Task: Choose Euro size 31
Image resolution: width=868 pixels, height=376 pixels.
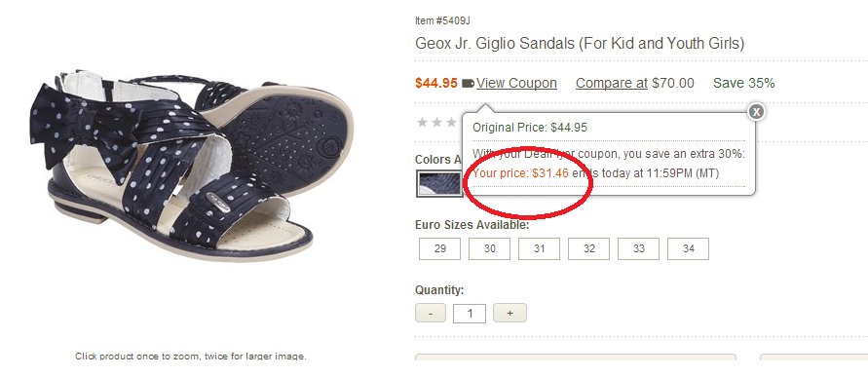Action: [539, 248]
